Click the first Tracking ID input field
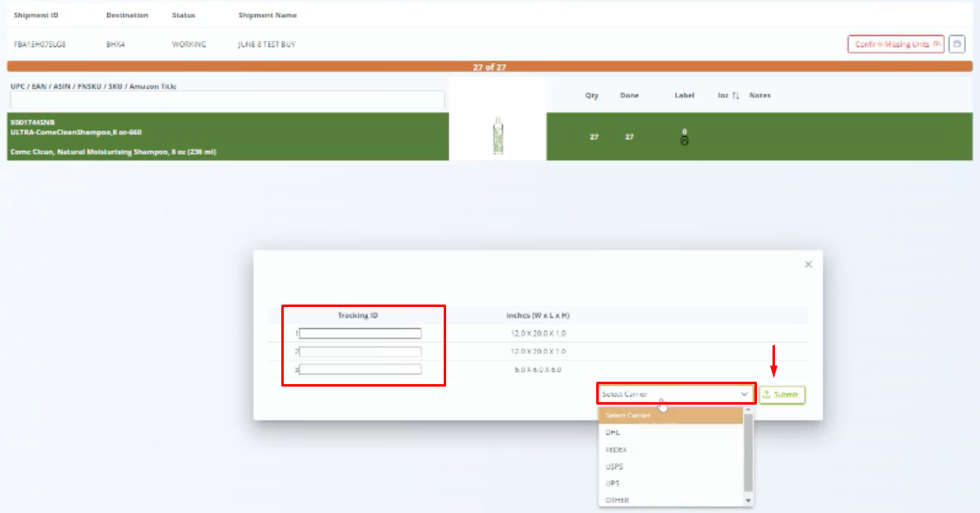This screenshot has height=513, width=980. [360, 333]
